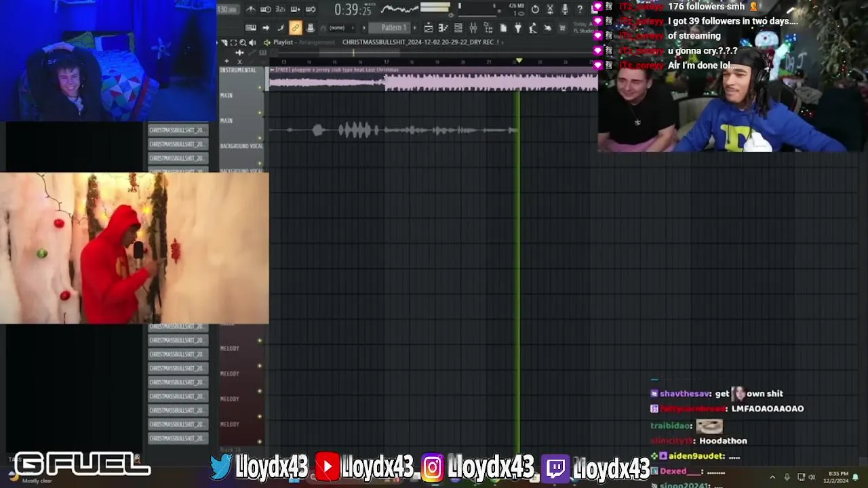This screenshot has width=868, height=488.
Task: Click bar 17 on the timeline ruler
Action: pos(386,62)
